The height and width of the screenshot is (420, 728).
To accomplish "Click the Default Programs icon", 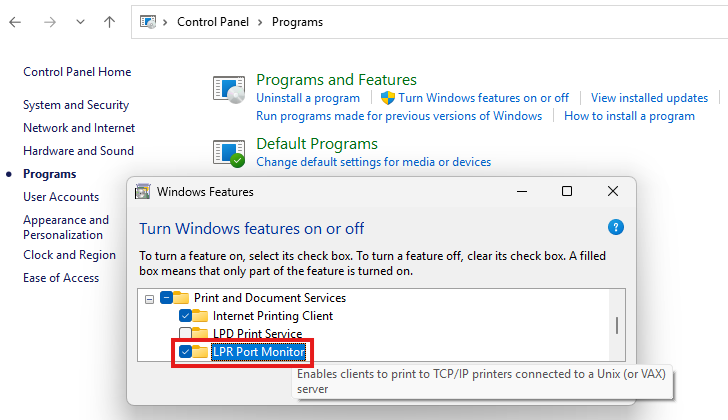I will (229, 154).
